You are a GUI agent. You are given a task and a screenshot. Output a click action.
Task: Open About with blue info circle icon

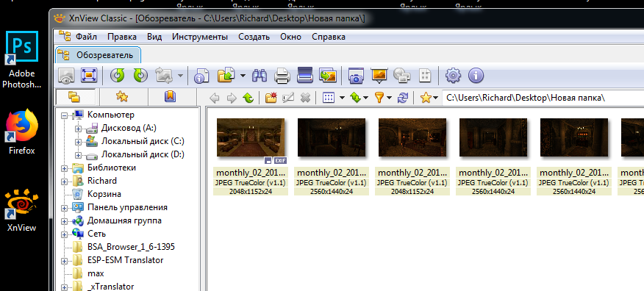click(x=476, y=76)
